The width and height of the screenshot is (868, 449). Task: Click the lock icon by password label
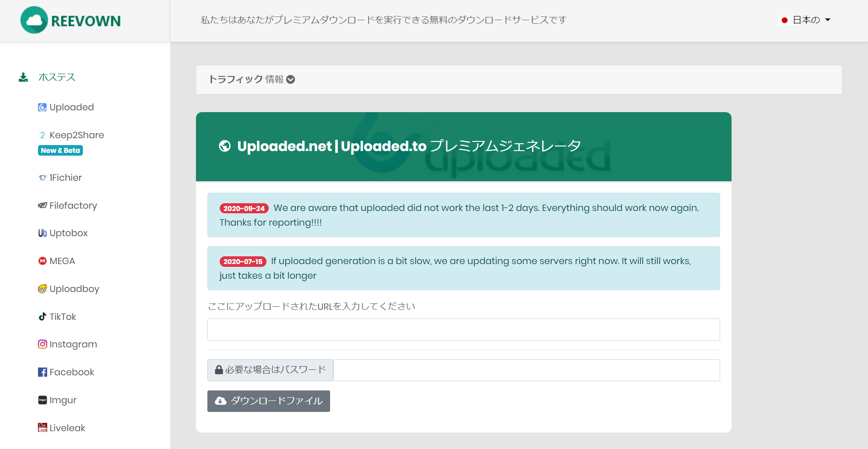219,370
